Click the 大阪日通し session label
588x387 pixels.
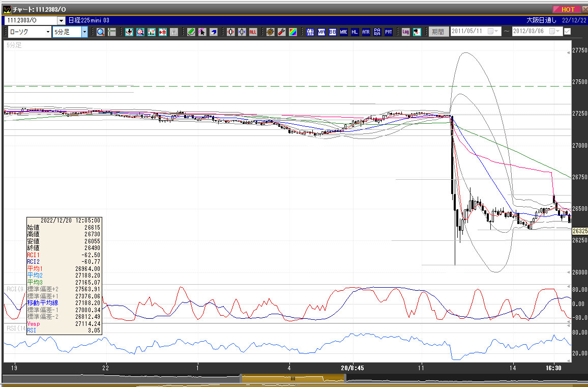click(x=541, y=20)
